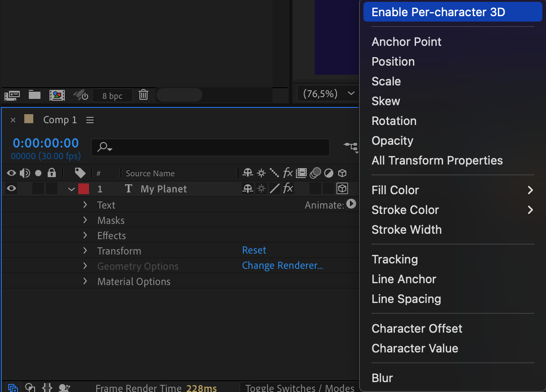The height and width of the screenshot is (392, 546).
Task: Expand the Material Options group
Action: click(85, 281)
